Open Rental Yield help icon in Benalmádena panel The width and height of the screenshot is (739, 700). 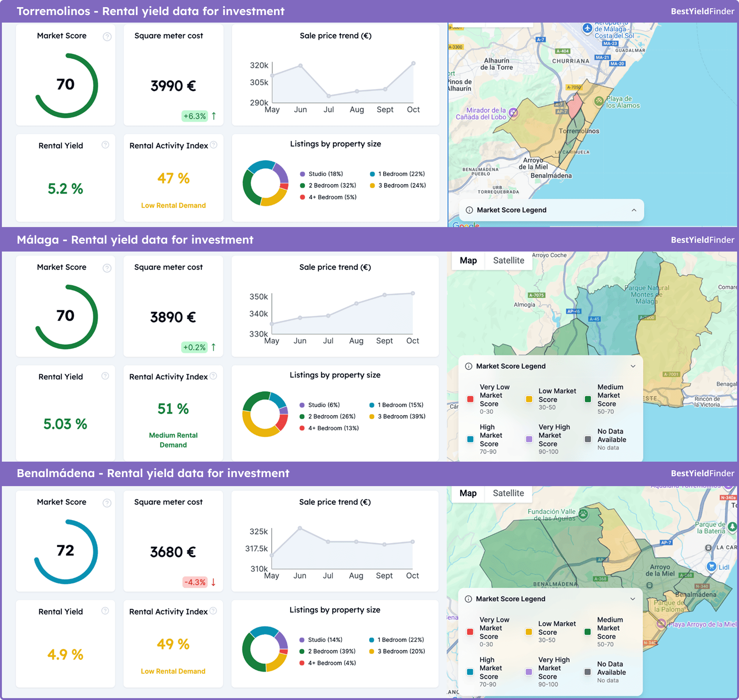tap(105, 611)
